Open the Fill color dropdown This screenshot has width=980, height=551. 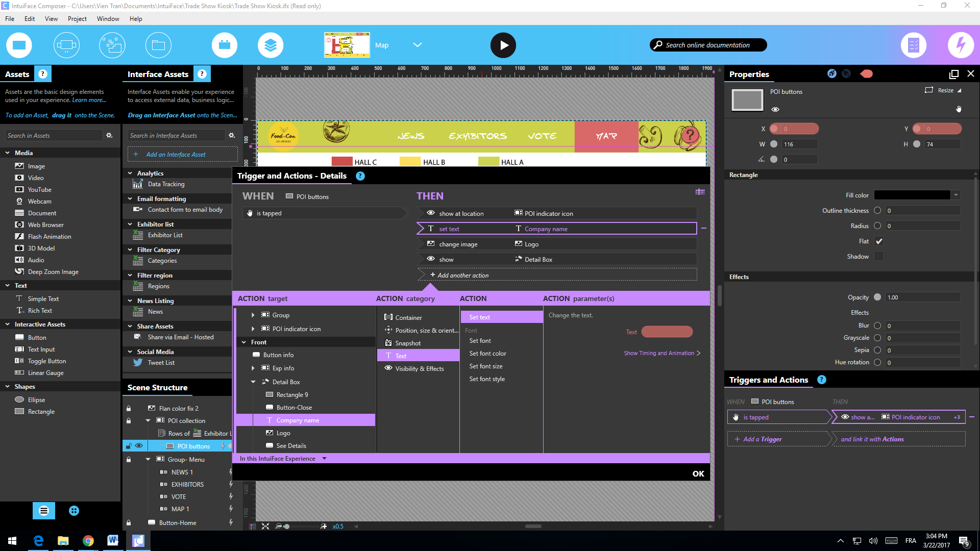[x=956, y=195]
